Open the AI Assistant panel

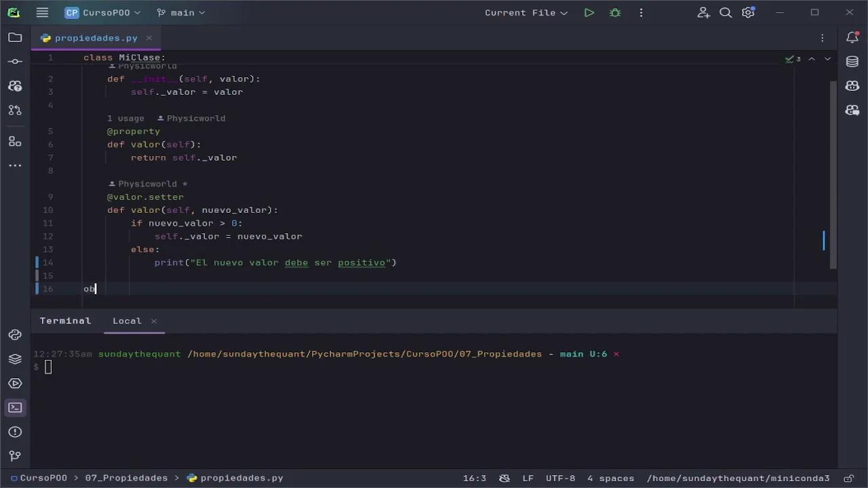[x=852, y=85]
